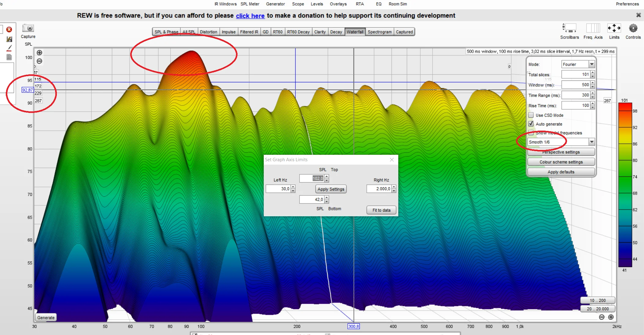
Task: Select the Distortion tab
Action: click(x=208, y=32)
